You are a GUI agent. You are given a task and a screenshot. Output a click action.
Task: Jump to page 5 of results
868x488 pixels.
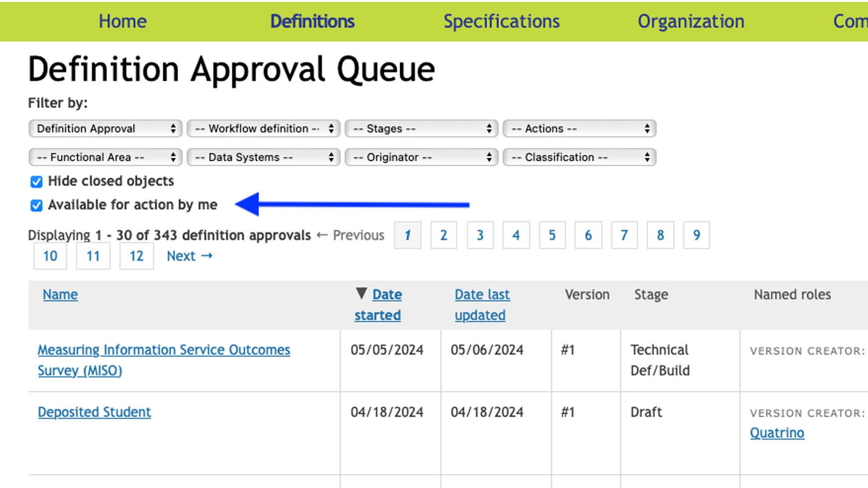552,235
